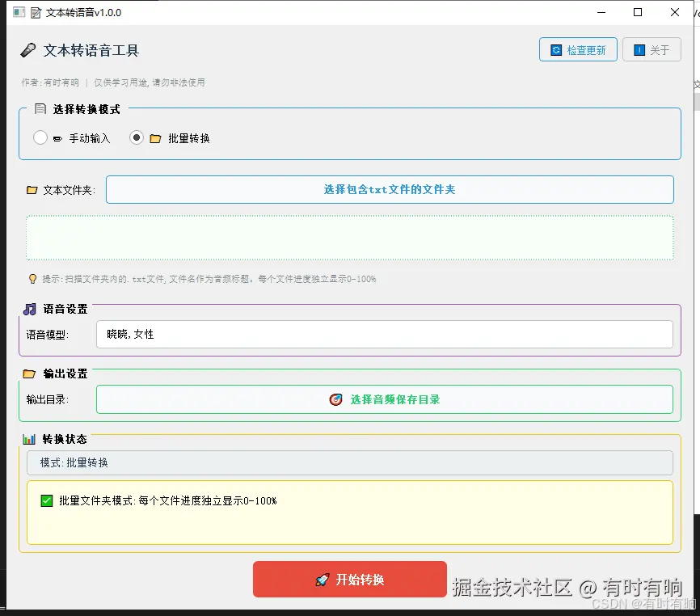The image size is (700, 616).
Task: Click the folder icon in 输出设置 header
Action: click(31, 373)
